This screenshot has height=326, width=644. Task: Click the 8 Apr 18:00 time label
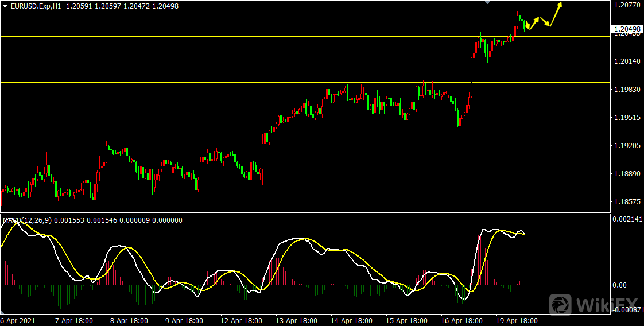[x=130, y=321]
